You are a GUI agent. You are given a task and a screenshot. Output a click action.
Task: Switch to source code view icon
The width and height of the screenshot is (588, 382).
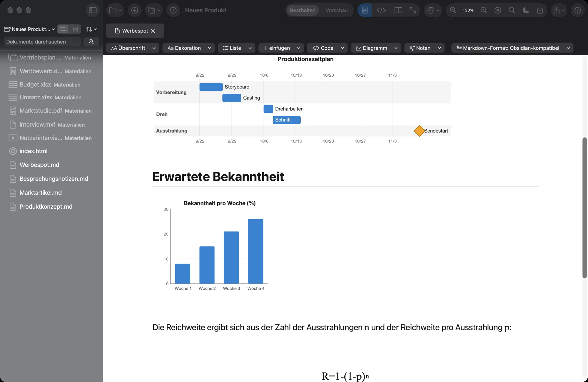[381, 10]
